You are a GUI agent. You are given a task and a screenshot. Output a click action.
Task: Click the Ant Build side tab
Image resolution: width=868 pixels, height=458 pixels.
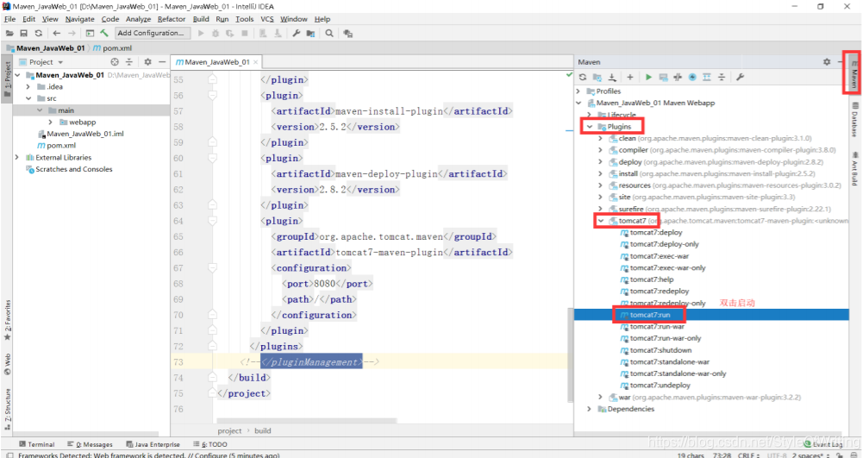[855, 168]
